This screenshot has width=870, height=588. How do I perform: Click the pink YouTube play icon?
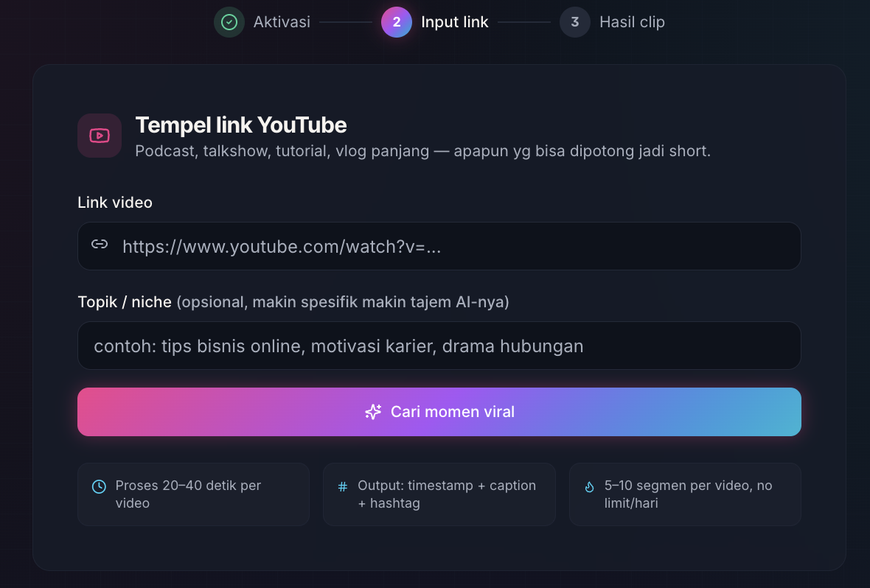pyautogui.click(x=100, y=136)
